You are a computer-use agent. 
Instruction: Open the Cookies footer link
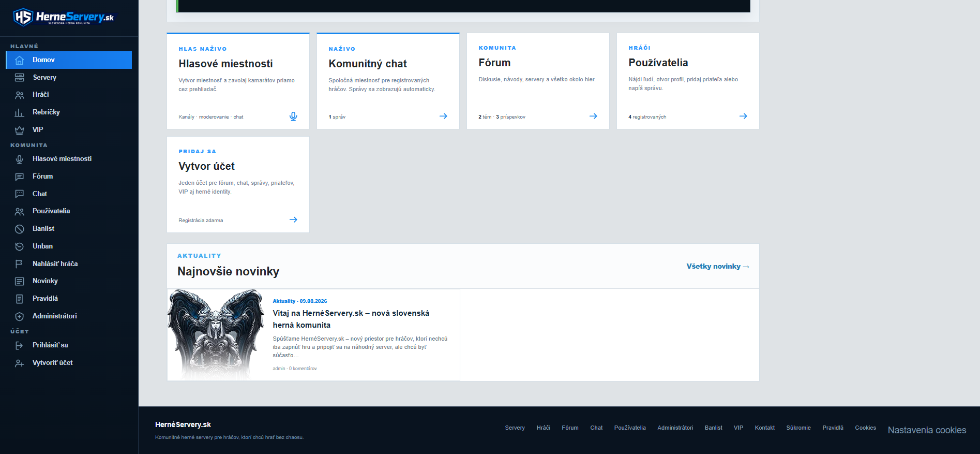click(x=865, y=428)
